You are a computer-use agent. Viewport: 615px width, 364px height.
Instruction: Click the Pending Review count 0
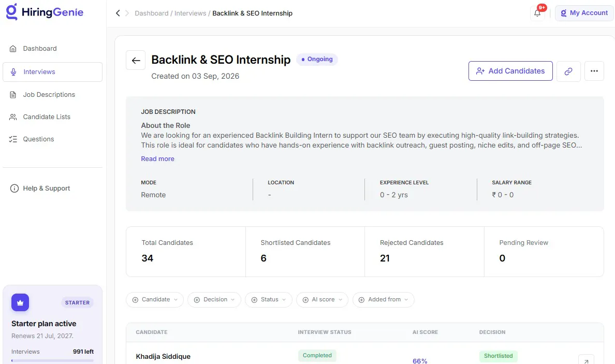[502, 258]
